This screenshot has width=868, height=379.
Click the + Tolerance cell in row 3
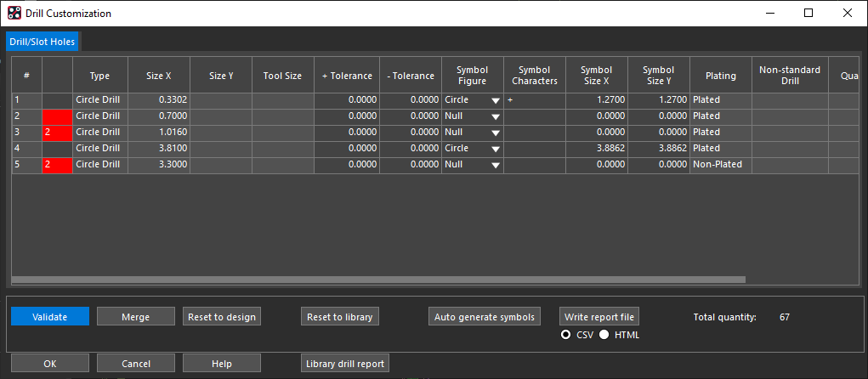347,133
